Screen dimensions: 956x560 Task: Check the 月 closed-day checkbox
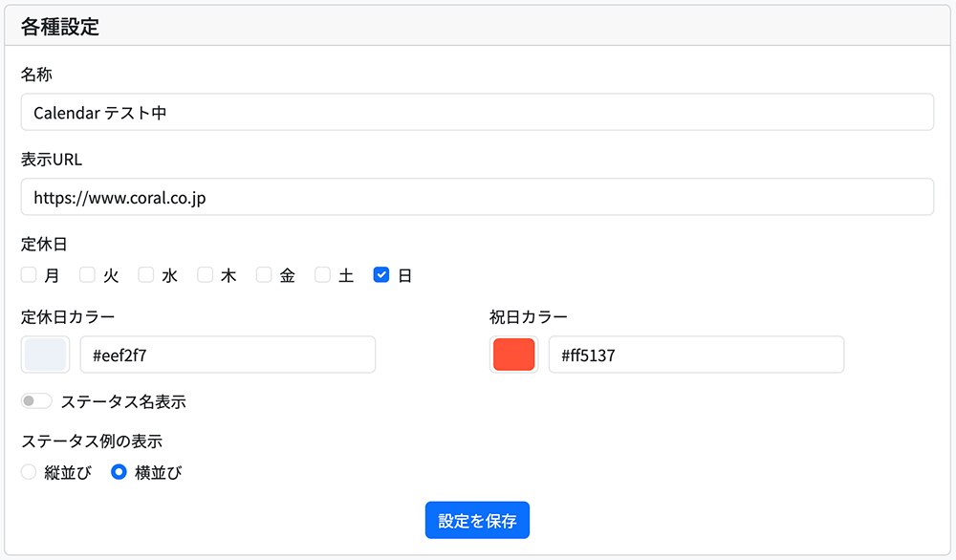tap(29, 275)
